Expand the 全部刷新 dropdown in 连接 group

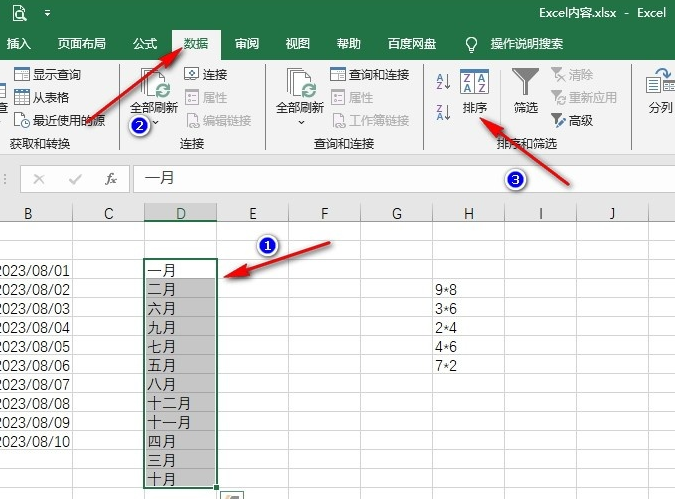click(x=155, y=123)
